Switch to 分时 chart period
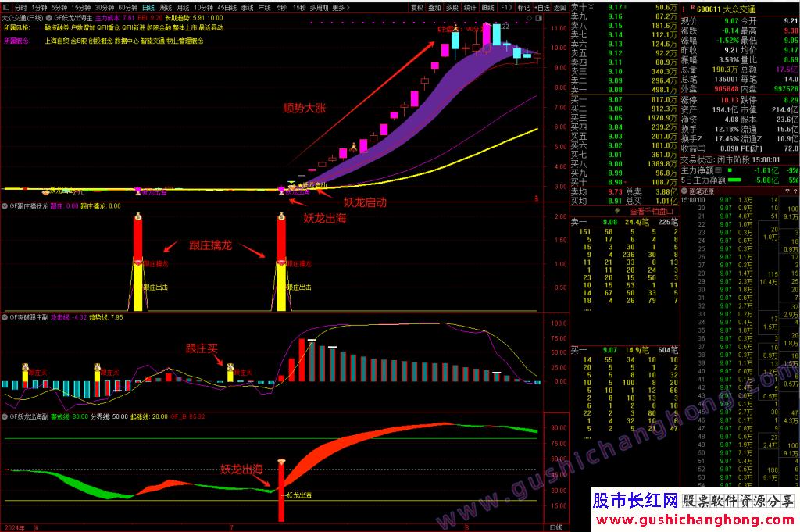Viewport: 800px width, 532px height. (x=20, y=8)
